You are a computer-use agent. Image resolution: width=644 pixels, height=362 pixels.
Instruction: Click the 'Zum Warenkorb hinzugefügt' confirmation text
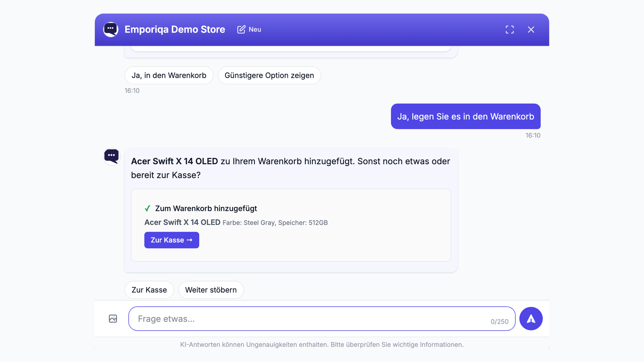tap(206, 208)
